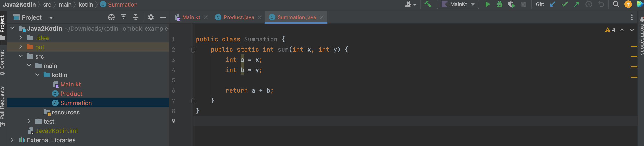Viewport: 644px width, 146px height.
Task: Click Summation breadcrumb in navigation bar
Action: pos(119,4)
